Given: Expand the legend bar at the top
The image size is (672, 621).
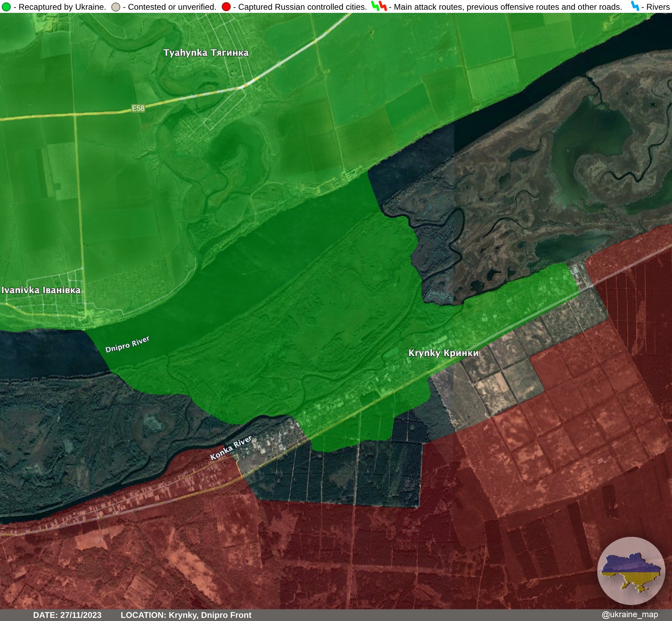Looking at the screenshot, I should coord(336,6).
